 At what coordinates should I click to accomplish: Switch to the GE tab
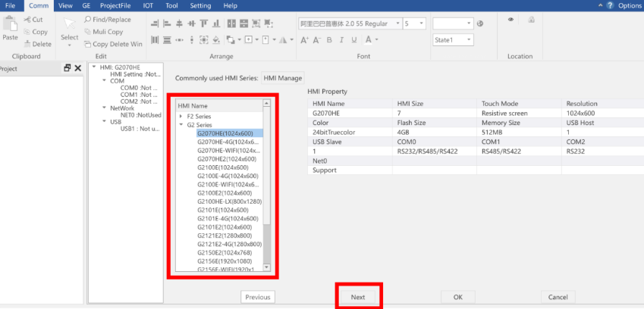coord(86,6)
